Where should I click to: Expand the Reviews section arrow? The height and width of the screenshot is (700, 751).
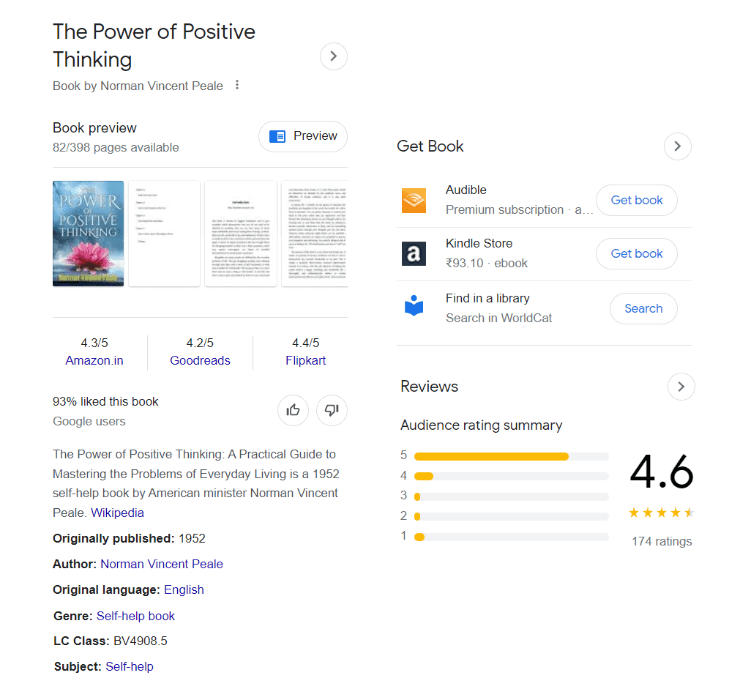tap(681, 387)
